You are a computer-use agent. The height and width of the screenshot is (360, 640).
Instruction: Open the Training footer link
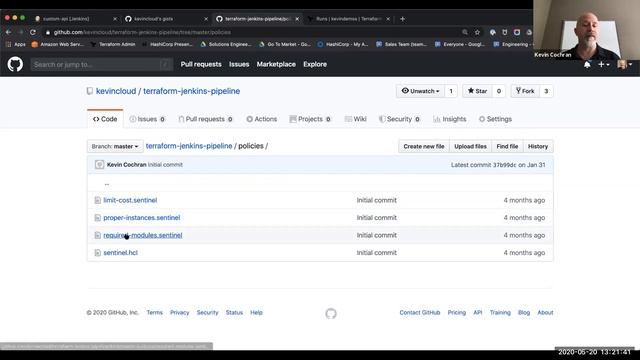500,312
